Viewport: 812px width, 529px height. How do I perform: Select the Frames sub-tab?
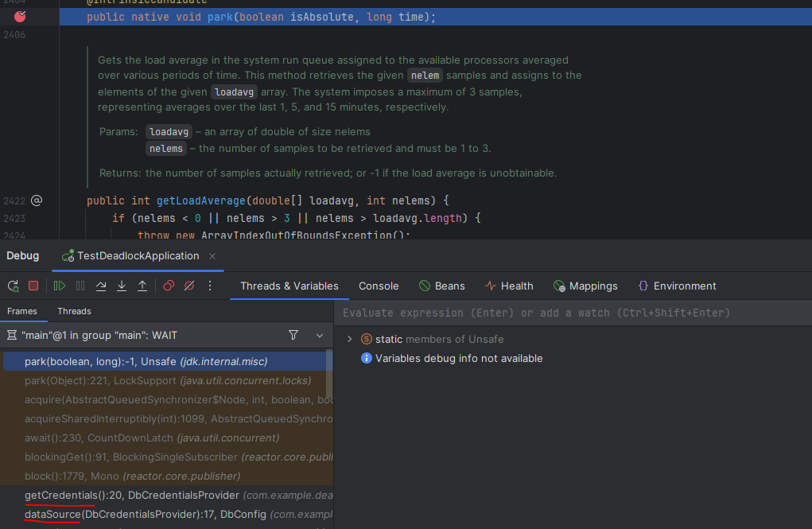[x=22, y=311]
